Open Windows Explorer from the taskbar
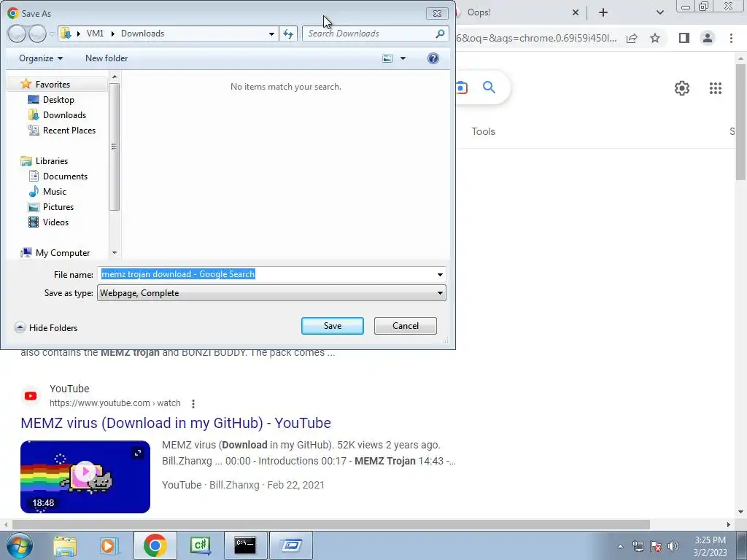The width and height of the screenshot is (747, 560). pos(65,545)
